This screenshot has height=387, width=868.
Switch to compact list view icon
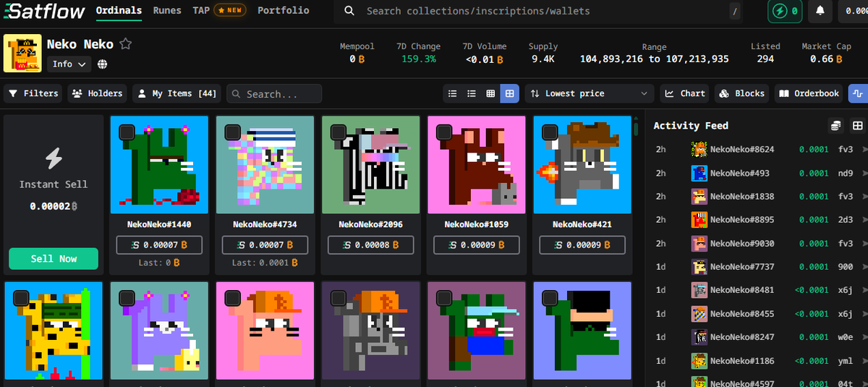coord(453,93)
